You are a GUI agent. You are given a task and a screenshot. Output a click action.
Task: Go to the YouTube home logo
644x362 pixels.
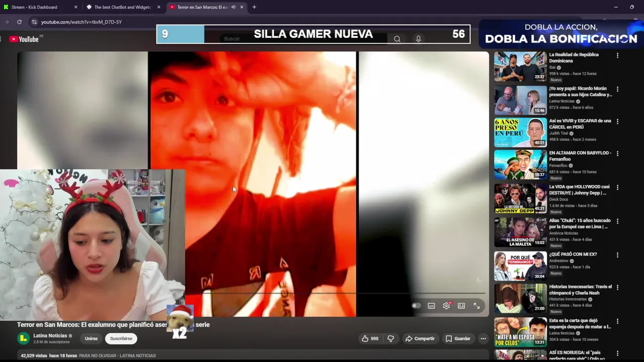tap(24, 39)
